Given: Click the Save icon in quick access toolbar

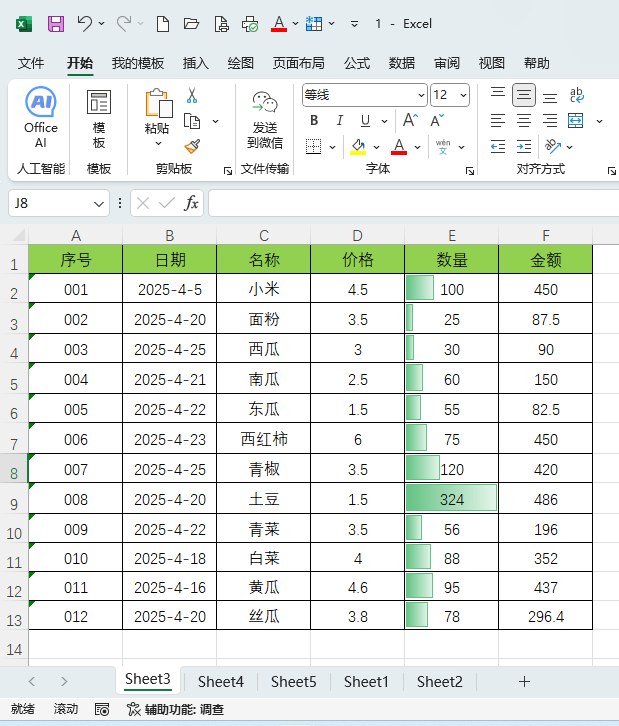Looking at the screenshot, I should pos(56,24).
